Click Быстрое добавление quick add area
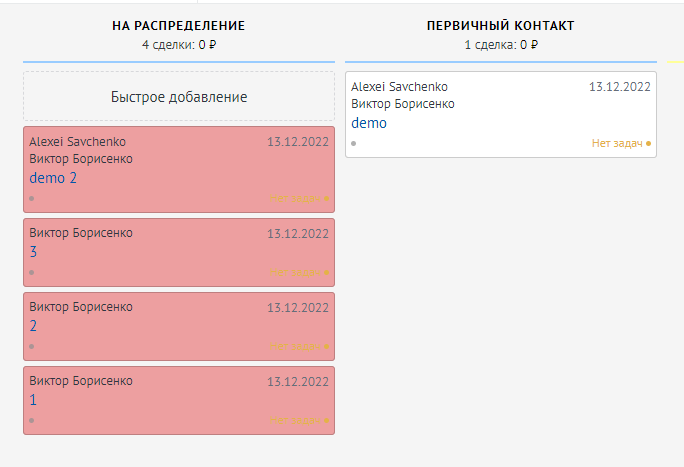Screen dimensions: 684x467 [179, 97]
